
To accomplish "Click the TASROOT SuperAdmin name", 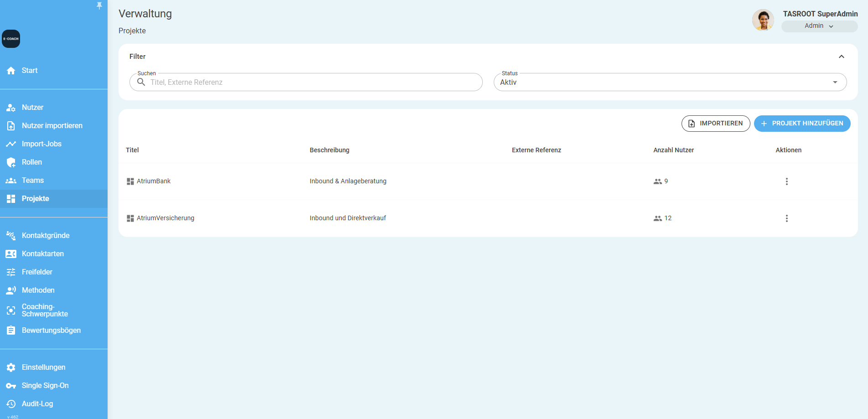I will 820,14.
